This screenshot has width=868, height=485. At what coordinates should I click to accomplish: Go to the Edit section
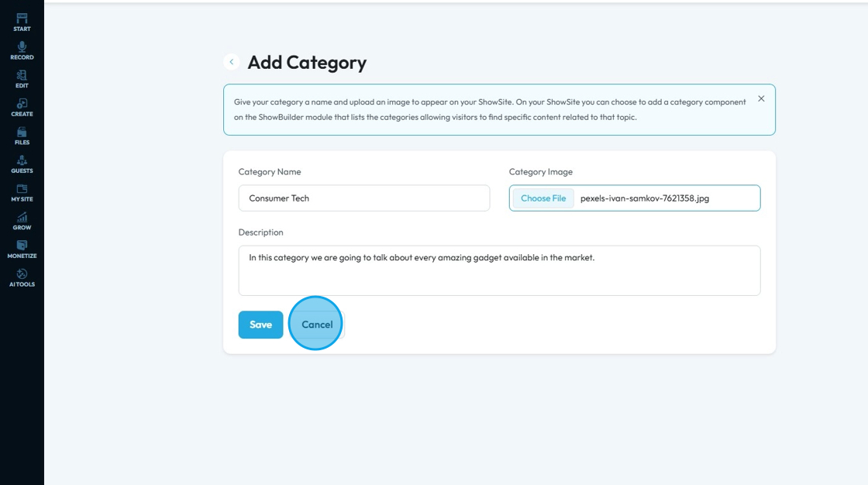coord(22,79)
